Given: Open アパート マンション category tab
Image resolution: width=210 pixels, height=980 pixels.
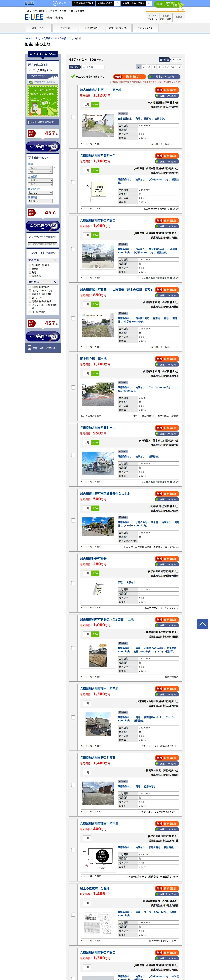Looking at the screenshot, I should [x=152, y=17].
